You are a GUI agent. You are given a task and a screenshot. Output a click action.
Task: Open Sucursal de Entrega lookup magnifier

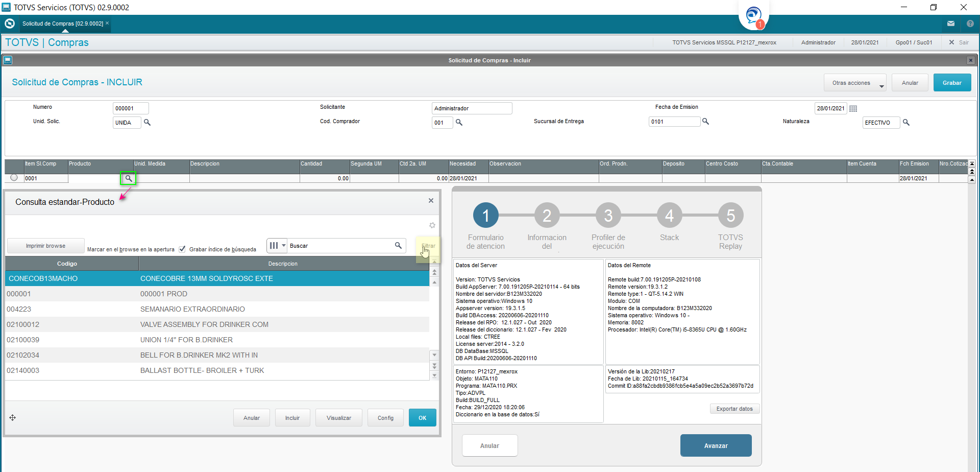[x=705, y=122]
